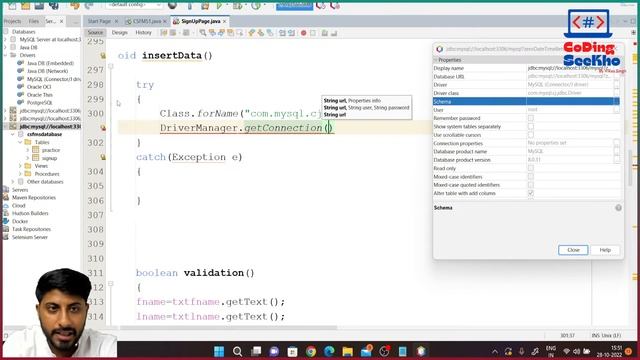Open Driver class ellipsis editor button
Viewport: 640px width, 360px height.
pos(617,93)
